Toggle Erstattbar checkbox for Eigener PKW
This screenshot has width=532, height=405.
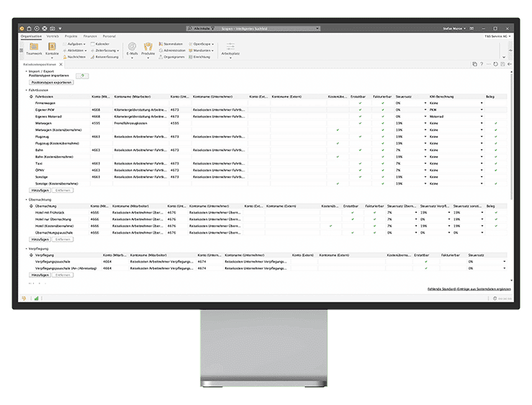click(x=360, y=109)
